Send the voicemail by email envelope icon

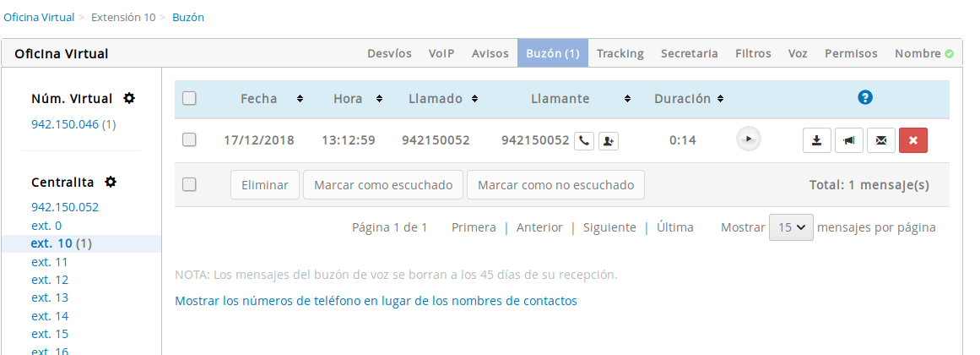point(880,140)
